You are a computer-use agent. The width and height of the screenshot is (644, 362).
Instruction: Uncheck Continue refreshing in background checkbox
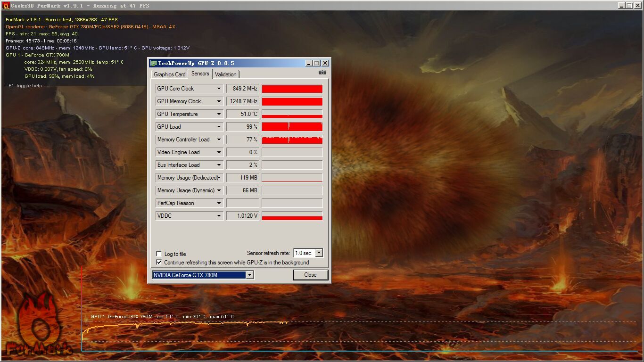pos(159,263)
